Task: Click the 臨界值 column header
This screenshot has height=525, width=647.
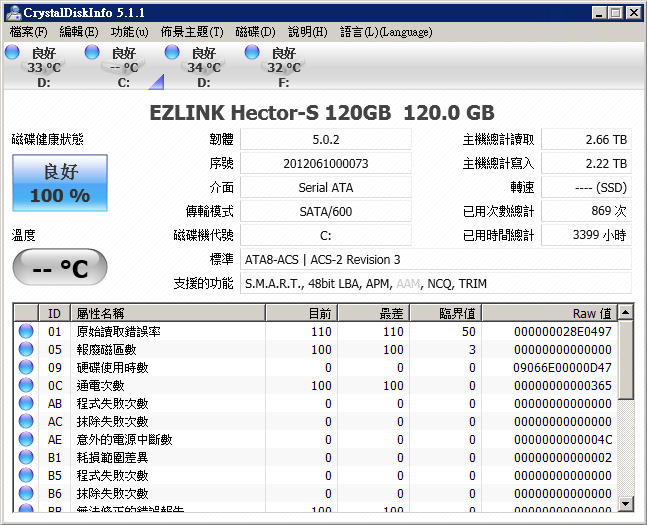Action: pos(446,313)
